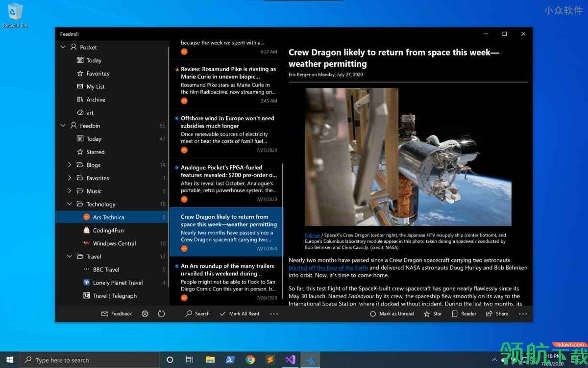Click the Pocket account person icon
Image resolution: width=588 pixels, height=368 pixels.
click(x=73, y=47)
